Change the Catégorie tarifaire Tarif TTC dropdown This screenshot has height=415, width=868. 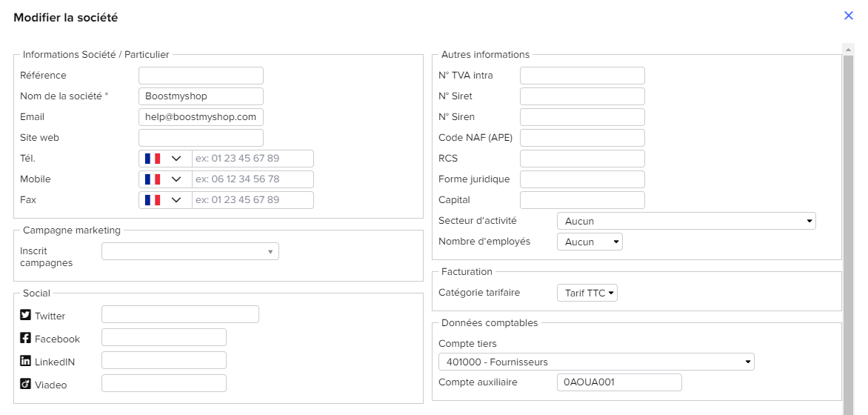click(587, 293)
